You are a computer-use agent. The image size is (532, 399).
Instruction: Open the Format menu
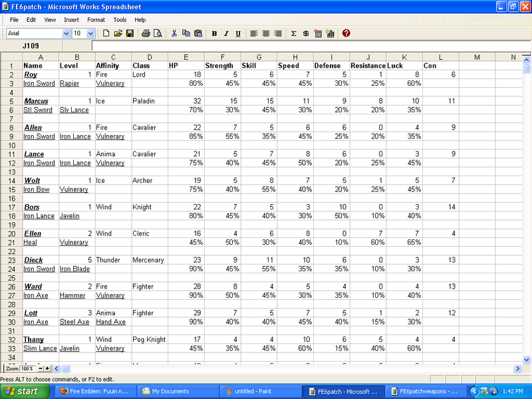coord(96,20)
